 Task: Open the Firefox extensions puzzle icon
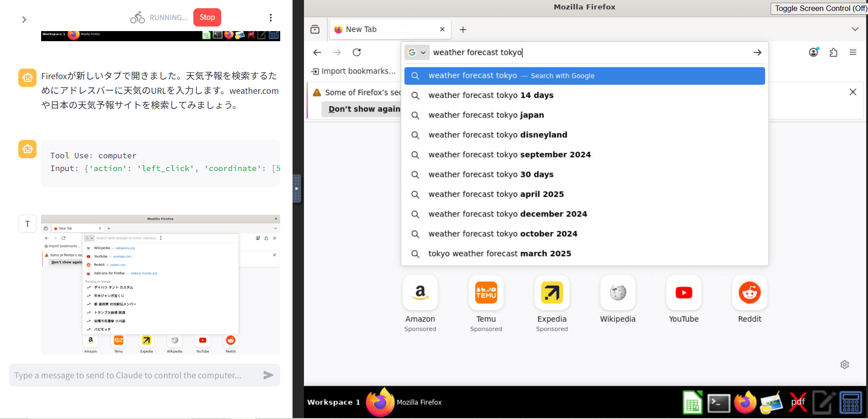[x=833, y=52]
